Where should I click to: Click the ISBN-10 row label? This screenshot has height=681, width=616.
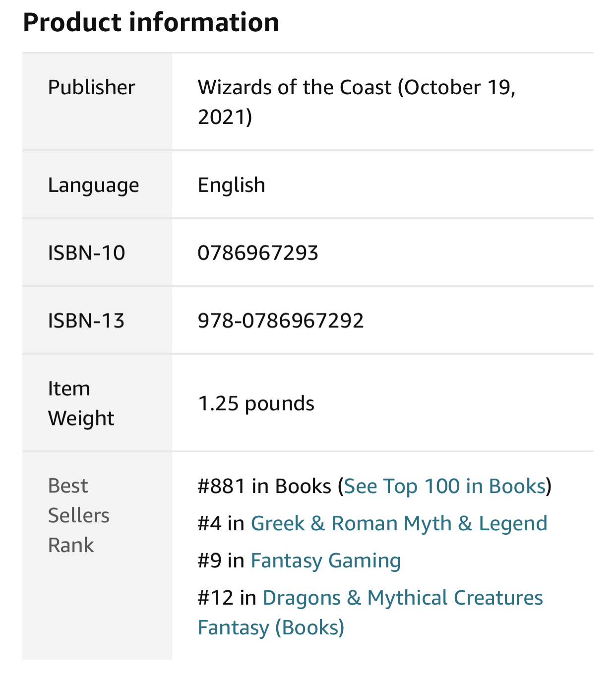pos(86,253)
